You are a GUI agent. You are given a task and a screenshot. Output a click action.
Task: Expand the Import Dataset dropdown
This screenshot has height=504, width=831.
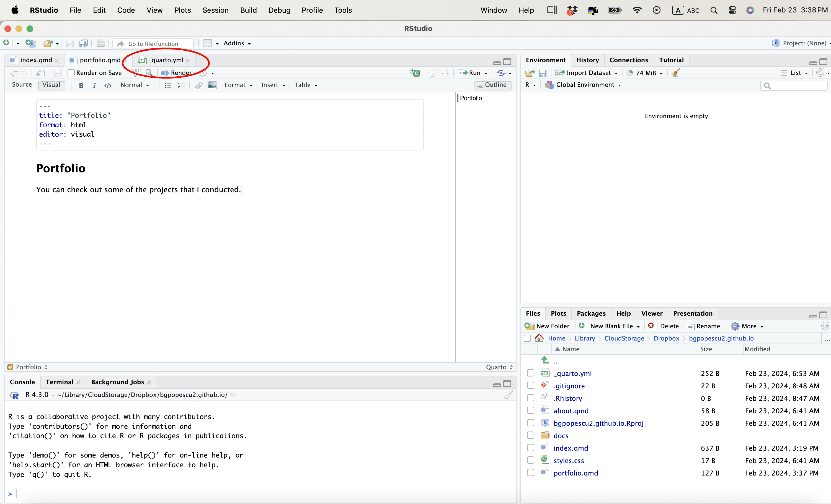pos(588,73)
